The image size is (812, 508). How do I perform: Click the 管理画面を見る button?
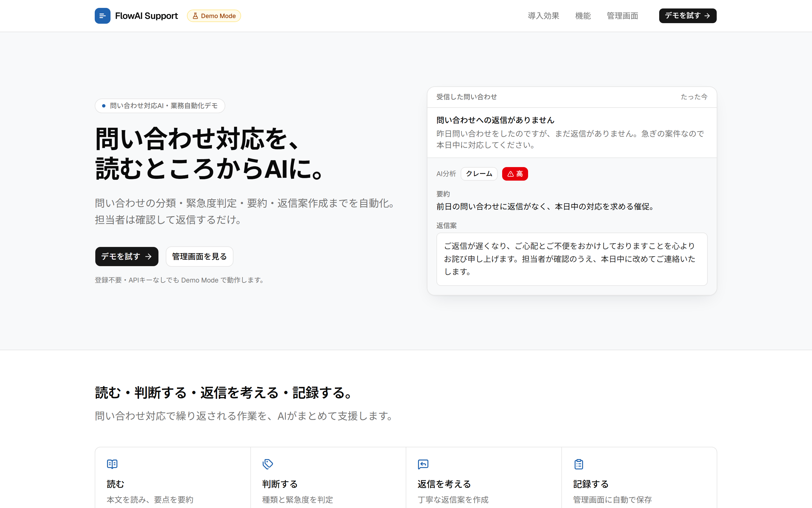199,257
